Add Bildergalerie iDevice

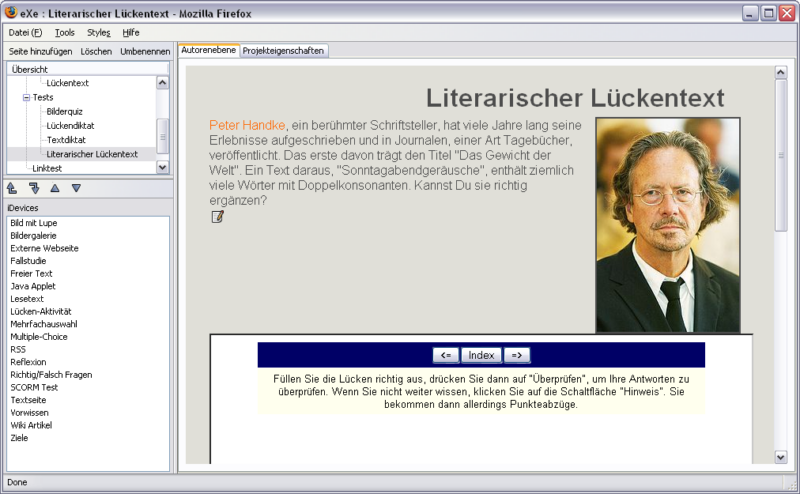pos(34,236)
